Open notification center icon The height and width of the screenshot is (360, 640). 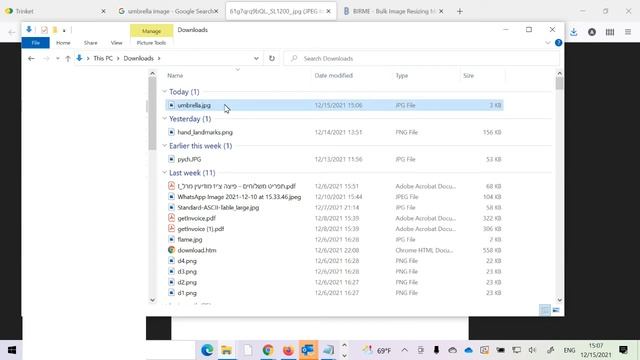623,350
